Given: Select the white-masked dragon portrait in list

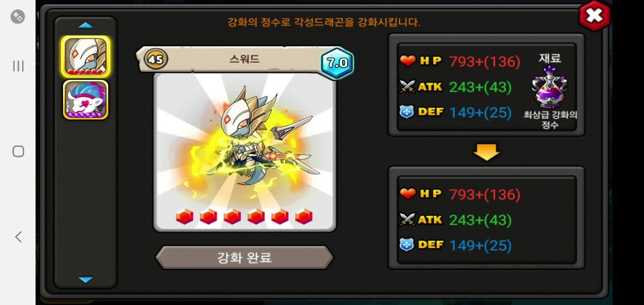Looking at the screenshot, I should point(85,57).
